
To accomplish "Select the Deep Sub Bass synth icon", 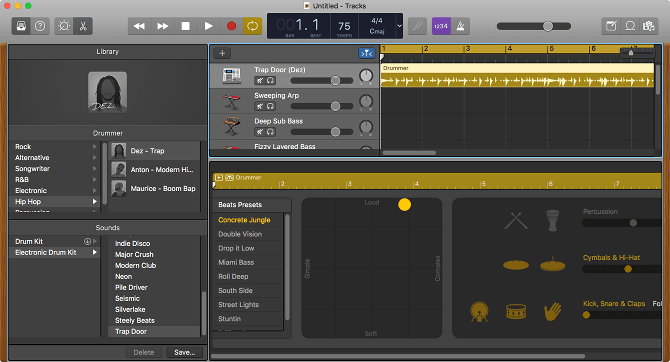I will pos(232,127).
